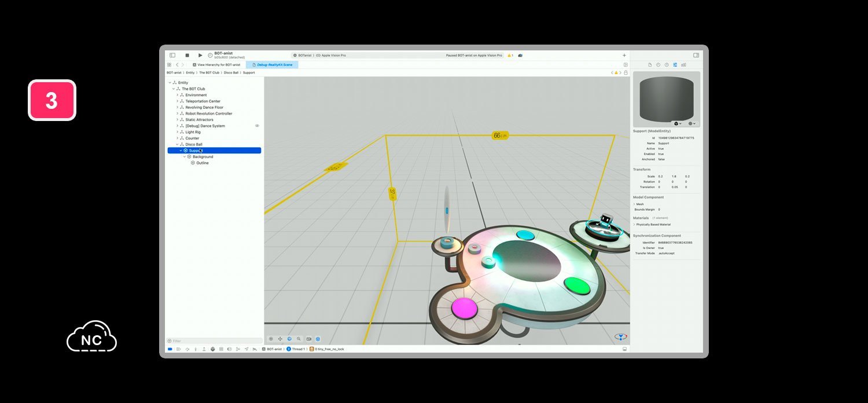Viewport: 868px width, 403px height.
Task: Select the Counter row
Action: 214,138
